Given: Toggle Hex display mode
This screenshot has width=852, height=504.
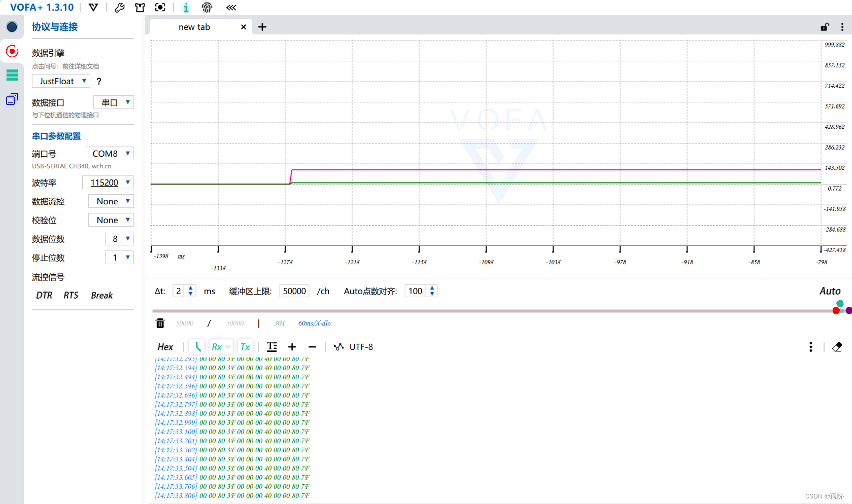Looking at the screenshot, I should [x=165, y=347].
